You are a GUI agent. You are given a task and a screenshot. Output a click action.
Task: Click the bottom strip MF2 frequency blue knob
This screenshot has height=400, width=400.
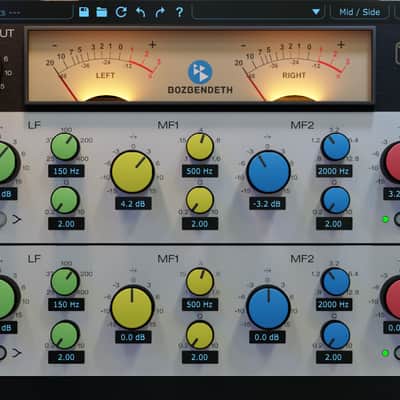coord(336,282)
